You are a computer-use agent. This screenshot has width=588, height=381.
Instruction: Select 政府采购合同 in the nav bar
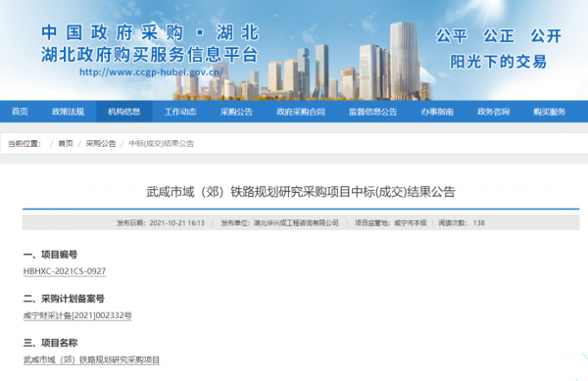[301, 112]
